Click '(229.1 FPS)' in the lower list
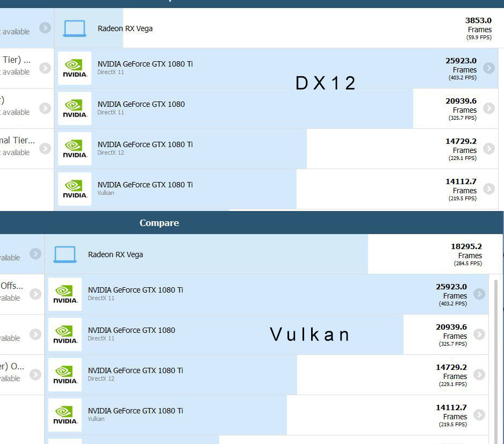Viewport: 504px width, 444px height. (453, 384)
